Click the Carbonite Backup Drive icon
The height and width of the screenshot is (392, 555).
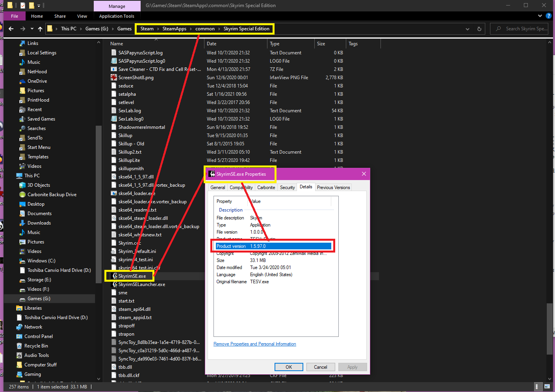tap(22, 195)
